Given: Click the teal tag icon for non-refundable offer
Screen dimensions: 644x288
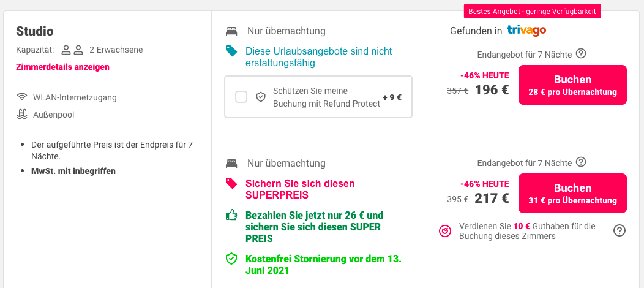Looking at the screenshot, I should point(231,51).
